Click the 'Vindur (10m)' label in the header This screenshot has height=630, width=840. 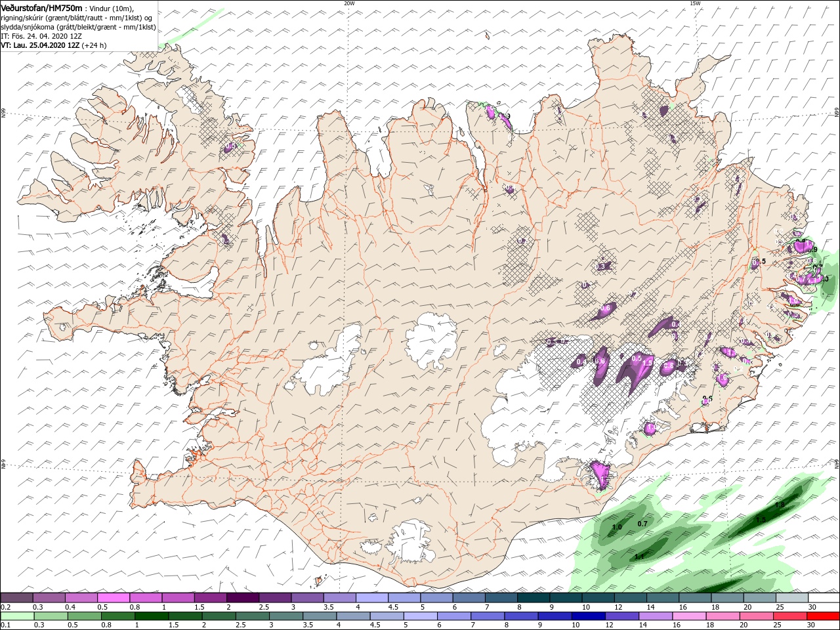[112, 8]
